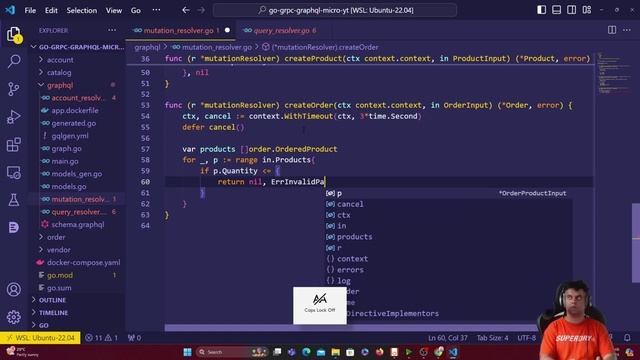The width and height of the screenshot is (640, 360).
Task: Expand the OUTLINE section
Action: 52,300
